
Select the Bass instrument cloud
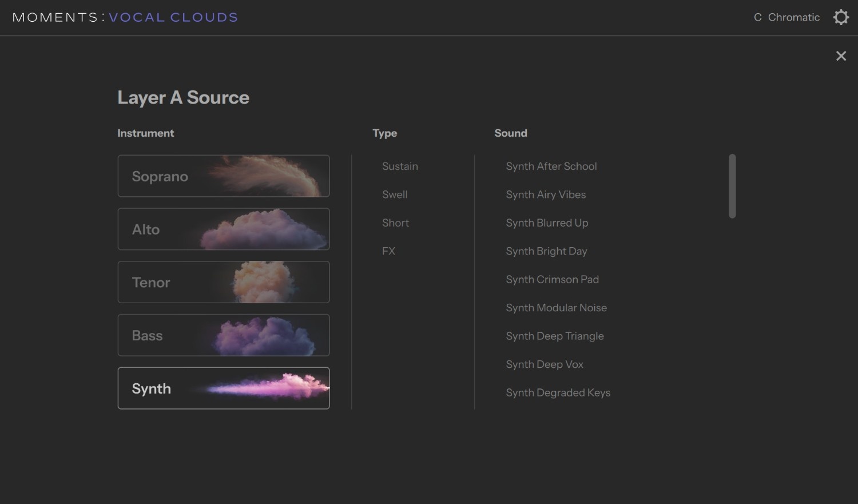pos(223,335)
